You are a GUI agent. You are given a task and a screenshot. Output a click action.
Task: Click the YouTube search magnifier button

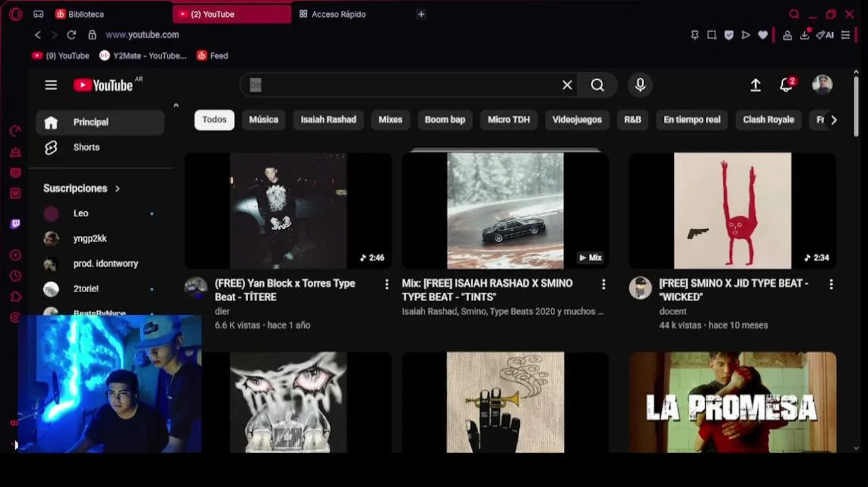coord(598,85)
